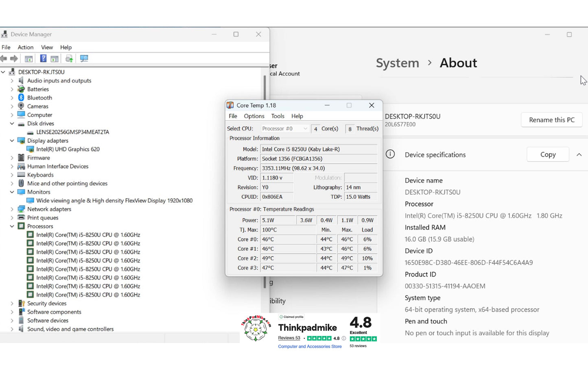Screen dimensions: 588x369
Task: Click the info icon beside Device specifications
Action: [390, 154]
